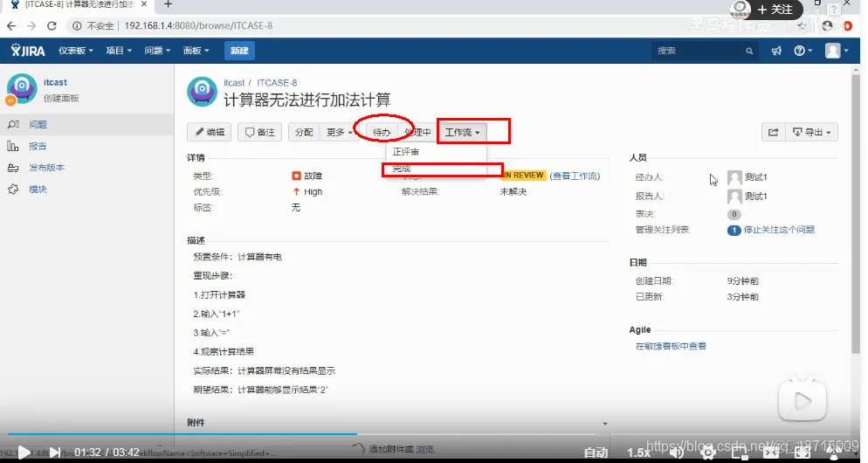Click the large play overlay icon

[x=803, y=400]
